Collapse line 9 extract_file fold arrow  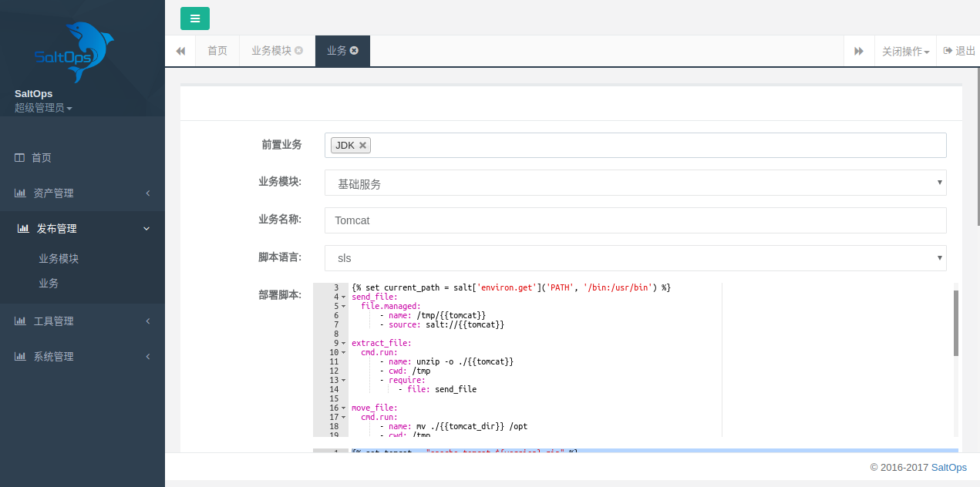point(343,343)
